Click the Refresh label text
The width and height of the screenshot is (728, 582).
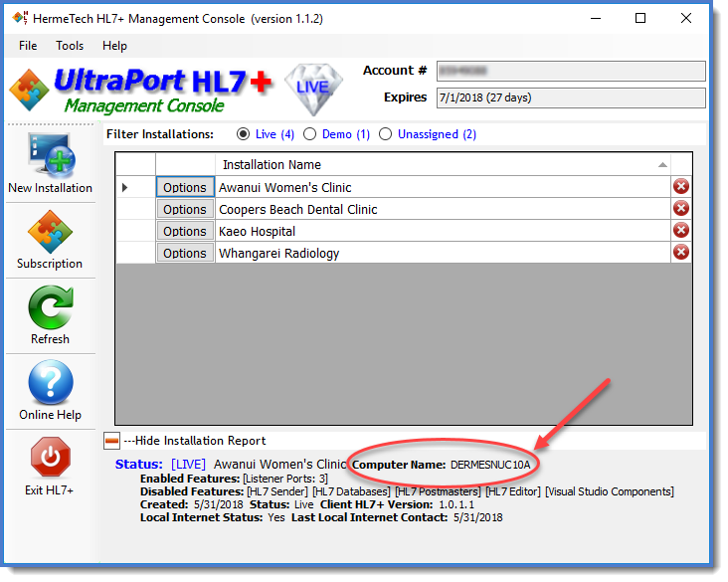pyautogui.click(x=50, y=339)
